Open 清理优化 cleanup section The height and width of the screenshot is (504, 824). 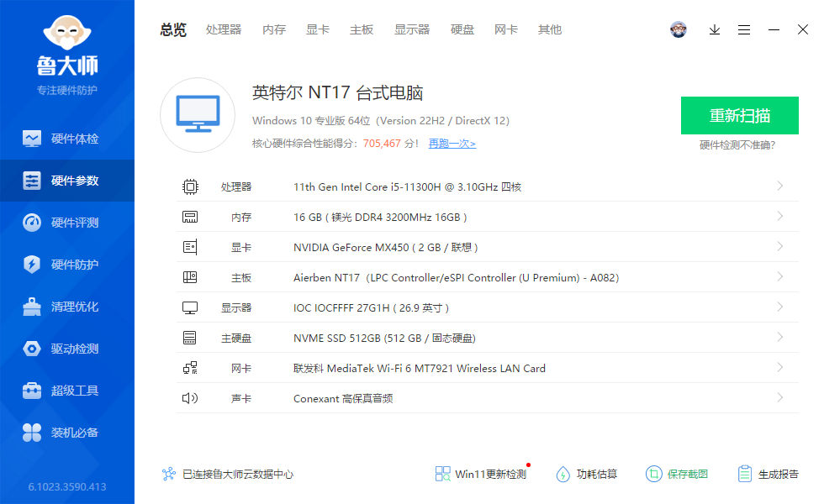(66, 307)
